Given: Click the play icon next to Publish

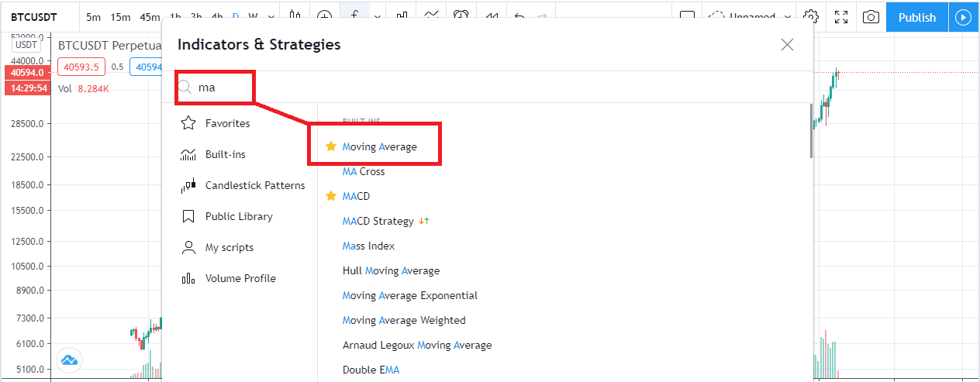Looking at the screenshot, I should coord(964,17).
